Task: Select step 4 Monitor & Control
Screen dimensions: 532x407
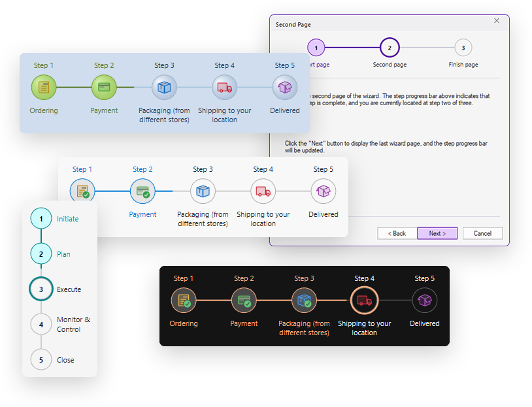Action: [41, 324]
